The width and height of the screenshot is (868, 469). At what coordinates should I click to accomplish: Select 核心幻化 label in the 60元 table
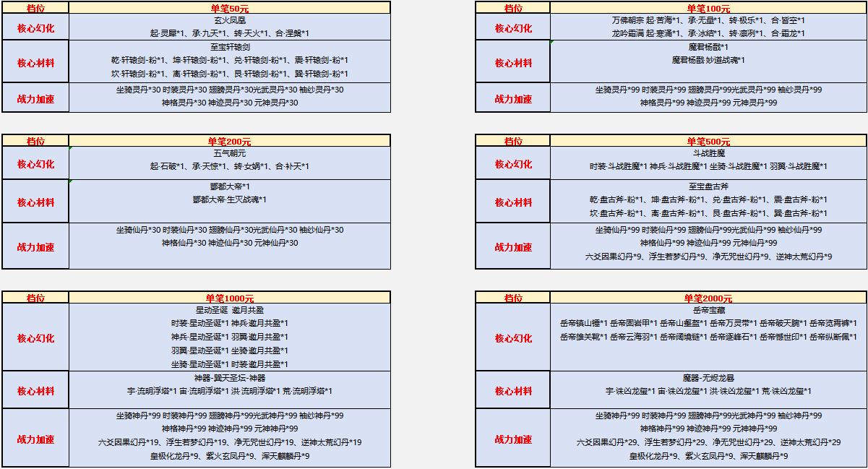point(35,27)
